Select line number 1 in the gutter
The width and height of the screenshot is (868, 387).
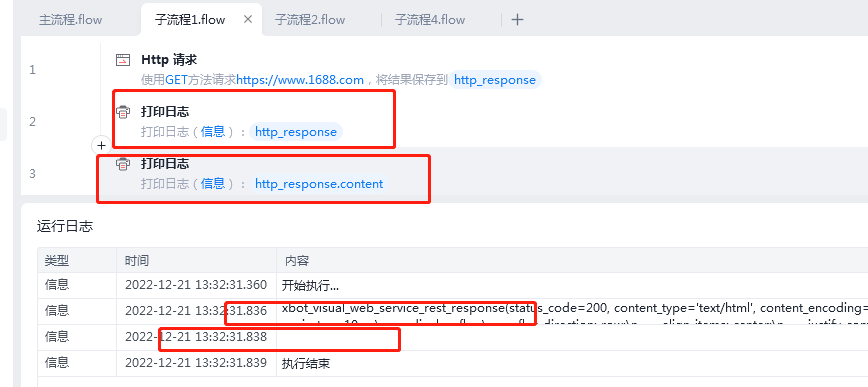[32, 70]
